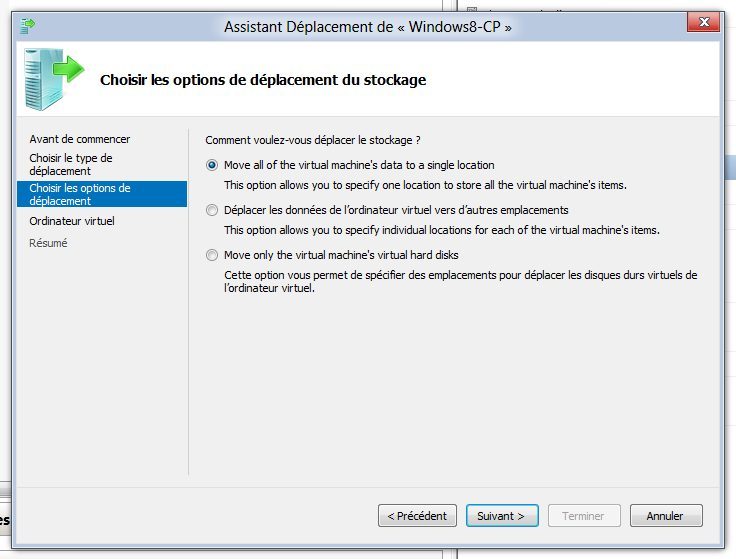Viewport: 736px width, 559px height.
Task: Open the 'Choisir le type de déplacement' step
Action: (x=71, y=164)
